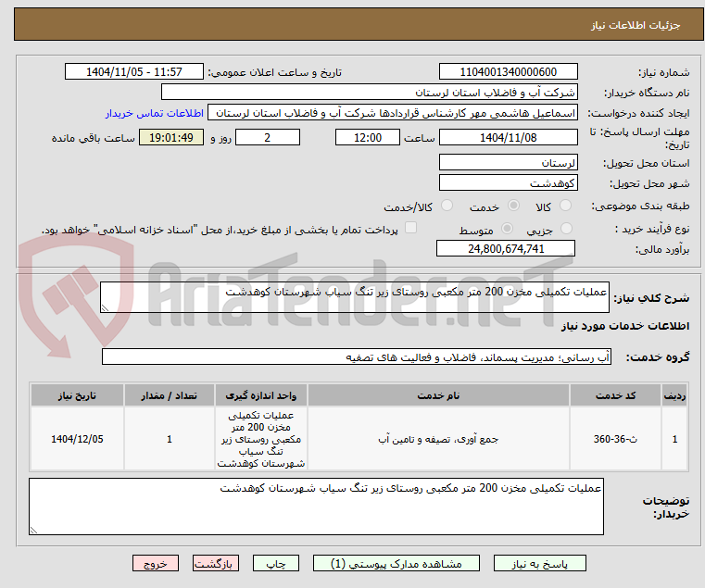This screenshot has height=588, width=705.
Task: Click the deadline date field 1404/11/08
Action: pos(508,138)
